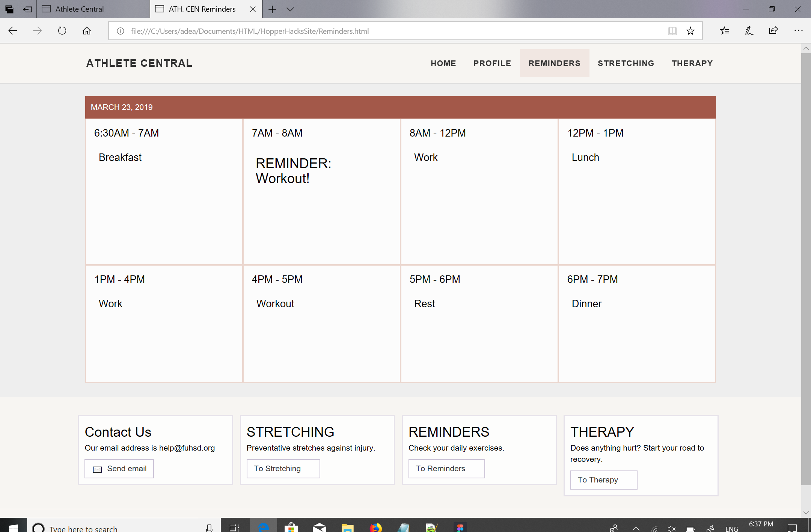Click the browser refresh icon
The height and width of the screenshot is (532, 811).
tap(62, 31)
